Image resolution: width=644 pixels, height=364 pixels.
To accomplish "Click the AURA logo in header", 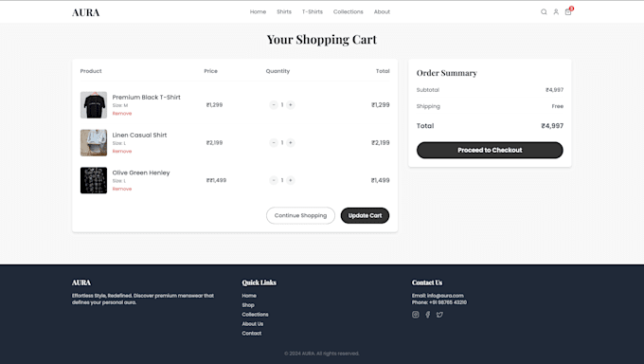I will (x=85, y=12).
